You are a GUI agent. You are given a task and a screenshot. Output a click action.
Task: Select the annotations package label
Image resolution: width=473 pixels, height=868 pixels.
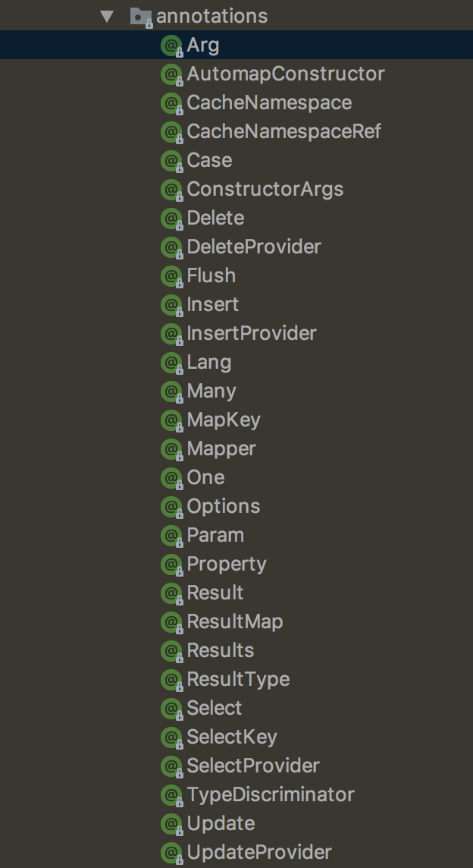click(211, 16)
